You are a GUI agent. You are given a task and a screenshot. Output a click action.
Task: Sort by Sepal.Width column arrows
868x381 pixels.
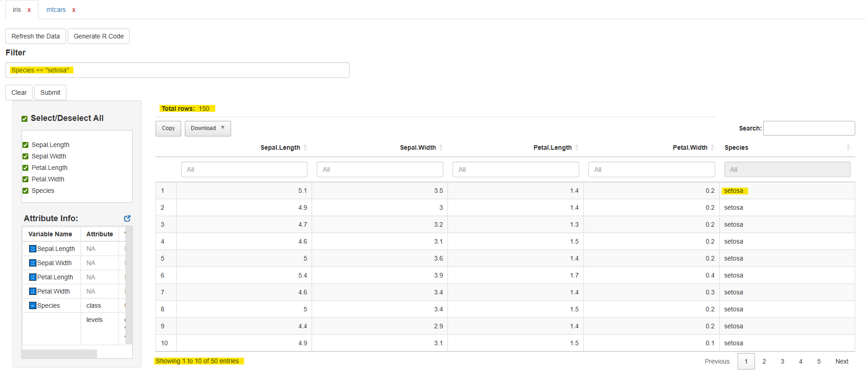pos(441,147)
